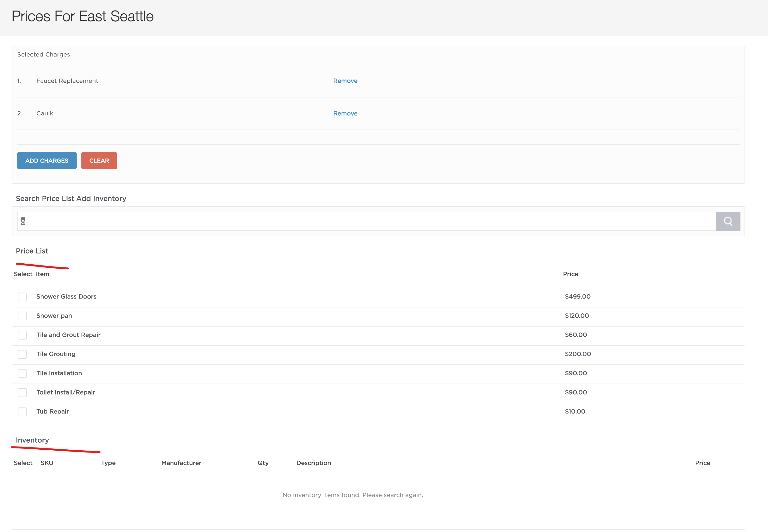Click the Prices For East Seattle heading

(83, 16)
